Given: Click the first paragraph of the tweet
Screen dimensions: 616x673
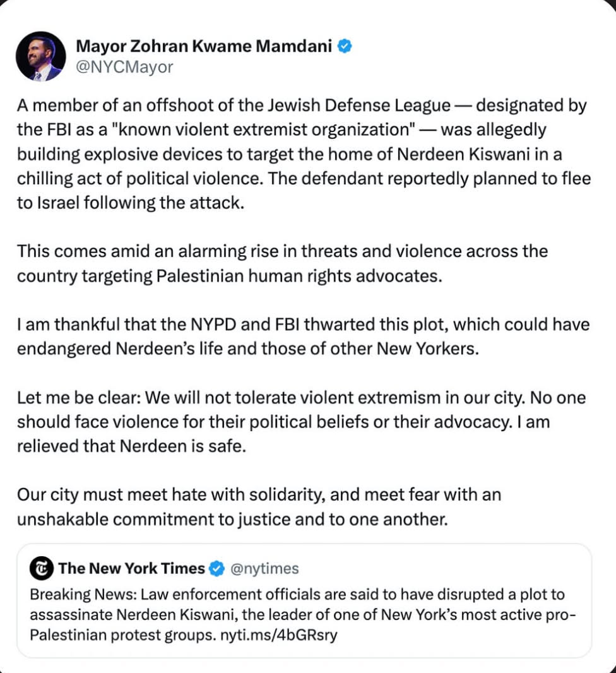Looking at the screenshot, I should click(303, 154).
